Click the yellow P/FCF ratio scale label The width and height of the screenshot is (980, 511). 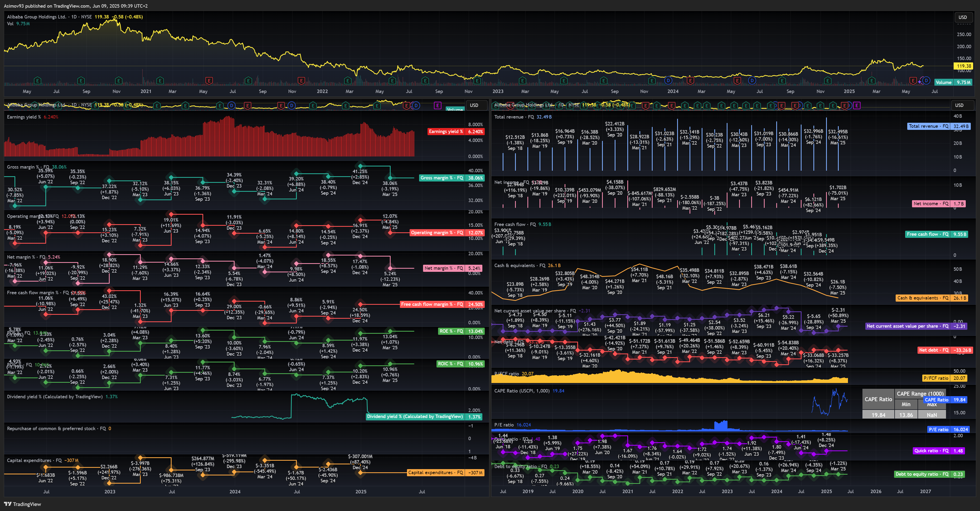pos(945,378)
